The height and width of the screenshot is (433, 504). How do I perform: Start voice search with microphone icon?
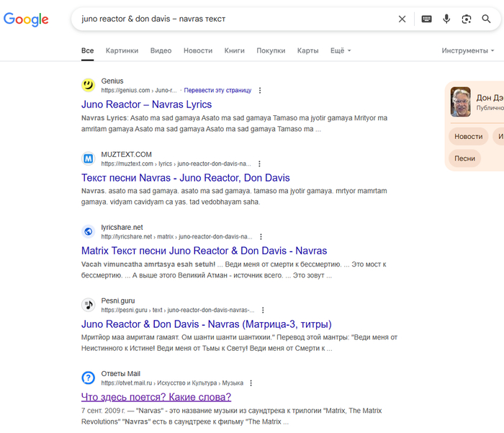point(446,19)
